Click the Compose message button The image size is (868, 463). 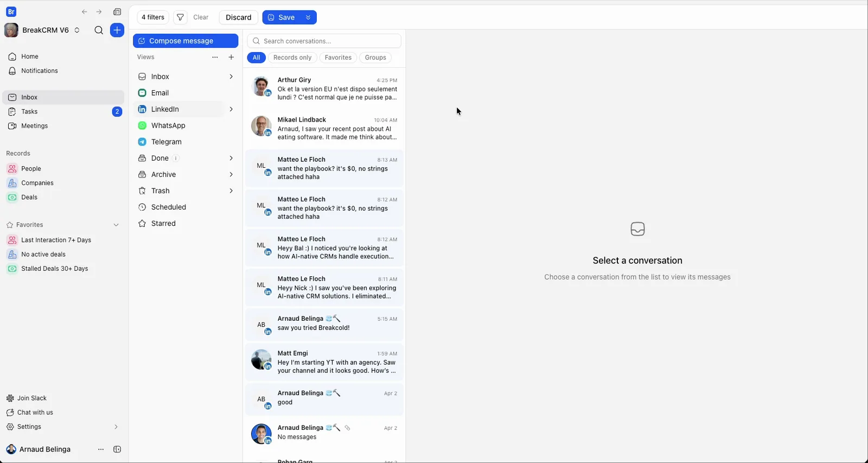[186, 41]
